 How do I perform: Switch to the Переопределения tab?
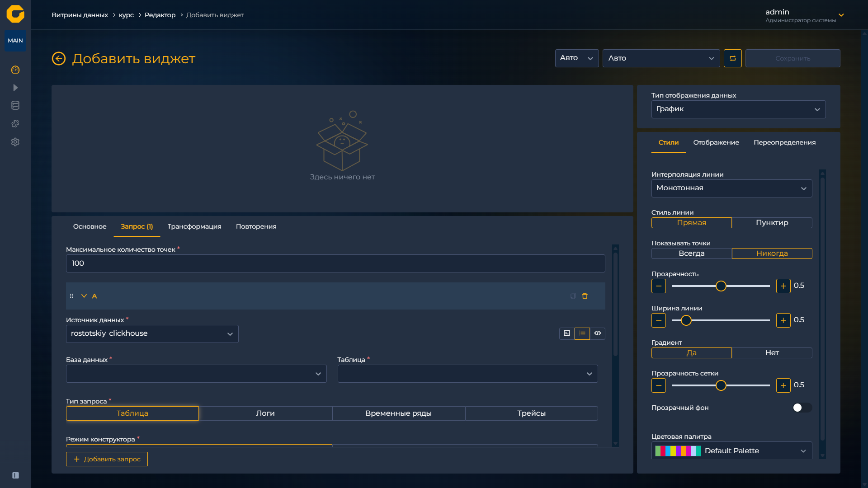(785, 143)
